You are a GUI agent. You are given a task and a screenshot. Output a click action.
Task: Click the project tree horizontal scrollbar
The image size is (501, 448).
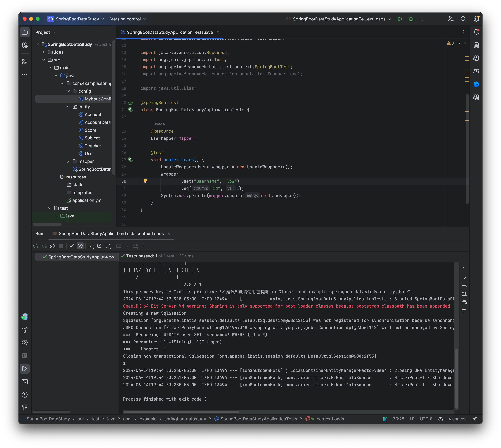point(47,224)
